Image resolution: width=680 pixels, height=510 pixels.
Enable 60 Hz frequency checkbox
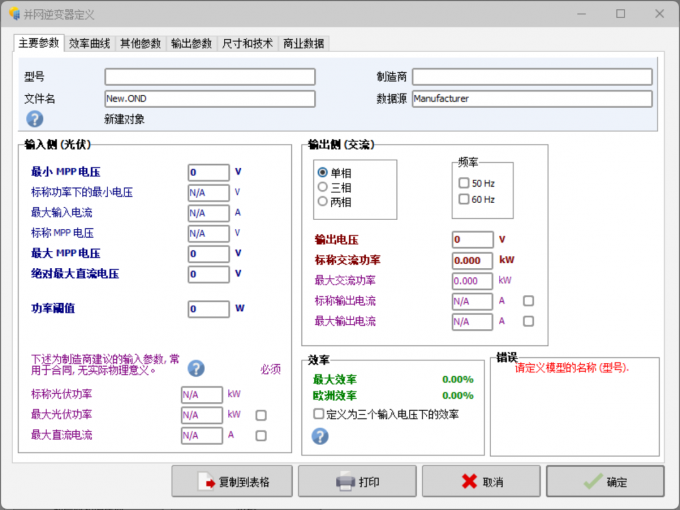point(464,199)
